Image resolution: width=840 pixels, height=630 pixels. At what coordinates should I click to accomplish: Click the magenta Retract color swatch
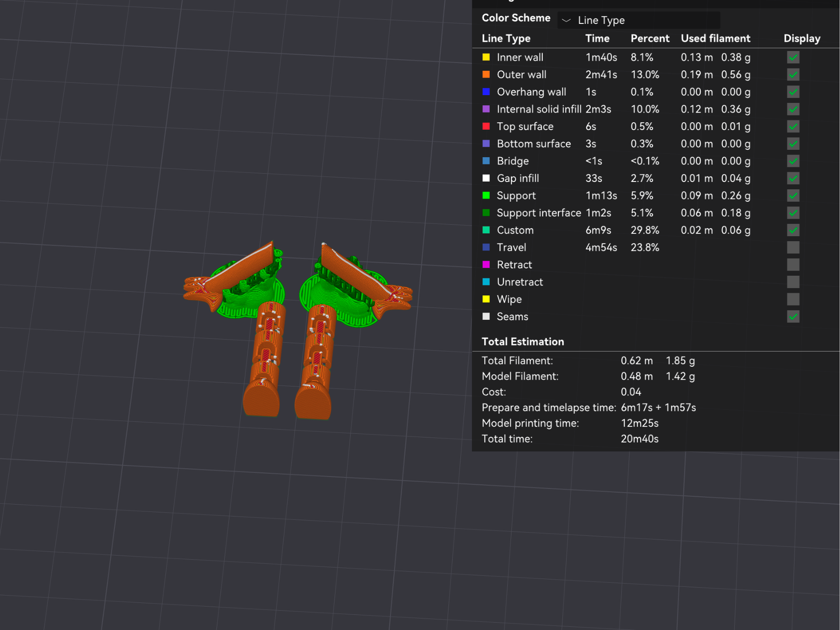click(486, 264)
